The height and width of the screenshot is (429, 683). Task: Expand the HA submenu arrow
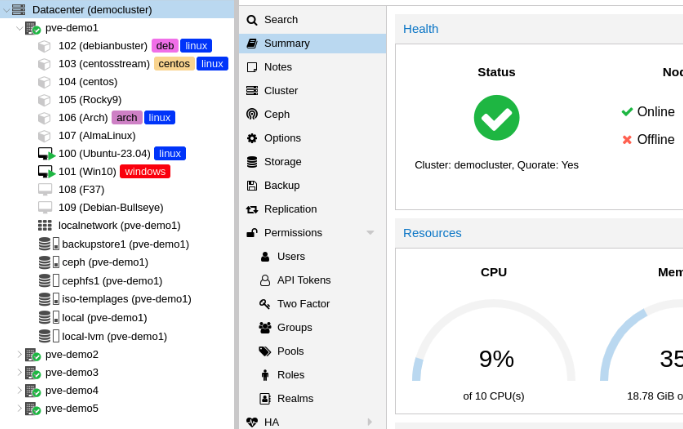click(370, 422)
